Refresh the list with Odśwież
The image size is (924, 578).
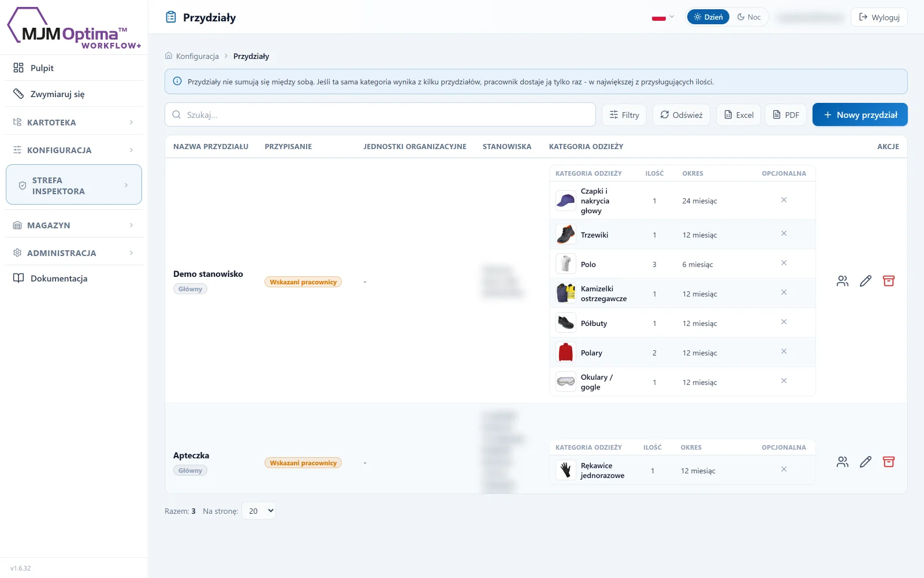pyautogui.click(x=681, y=115)
